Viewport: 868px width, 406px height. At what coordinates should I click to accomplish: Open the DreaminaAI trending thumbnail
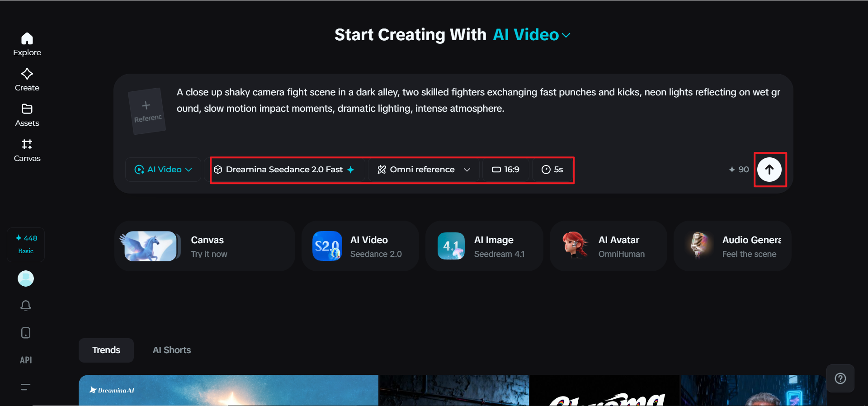coord(228,390)
